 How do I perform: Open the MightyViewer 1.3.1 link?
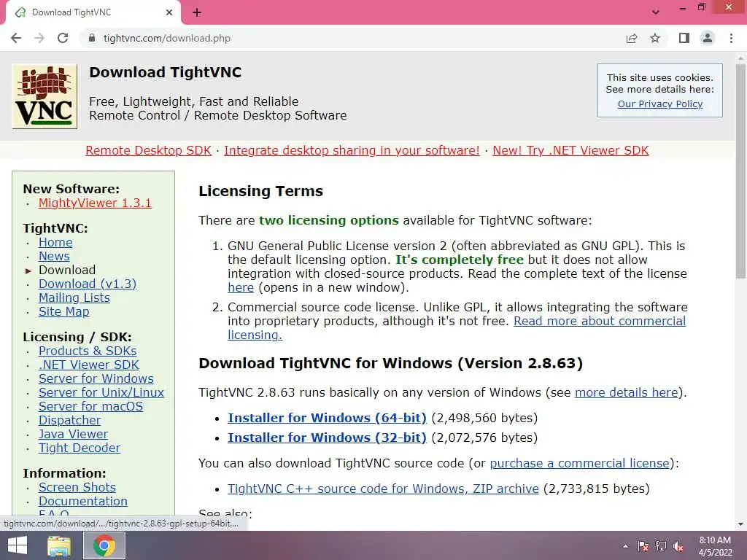coord(95,203)
